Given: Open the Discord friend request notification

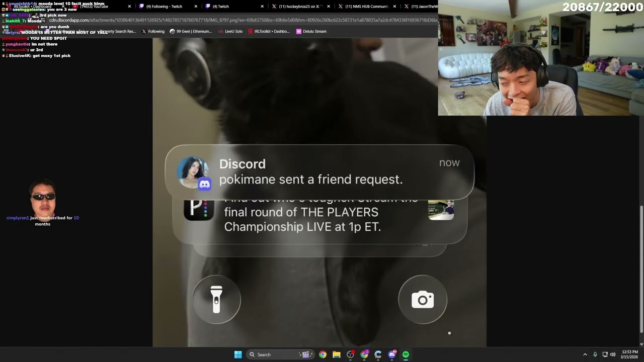Looking at the screenshot, I should [x=319, y=172].
